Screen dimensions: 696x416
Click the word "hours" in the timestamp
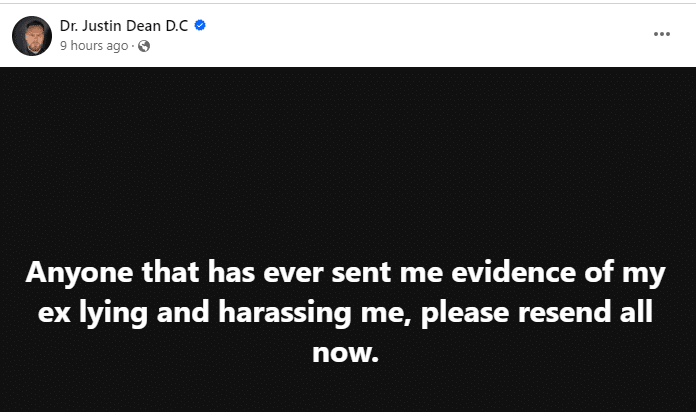tap(85, 46)
